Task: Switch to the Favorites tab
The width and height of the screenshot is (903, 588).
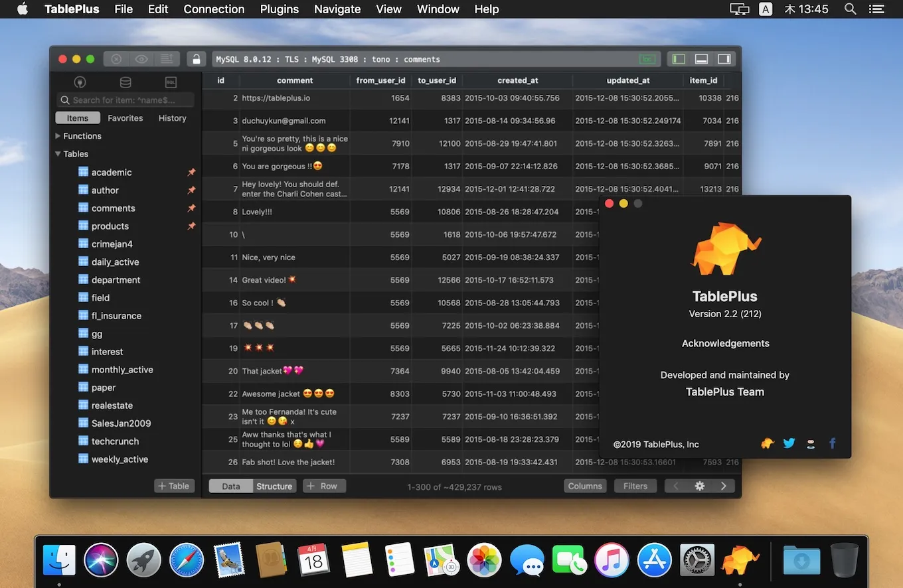Action: point(125,118)
